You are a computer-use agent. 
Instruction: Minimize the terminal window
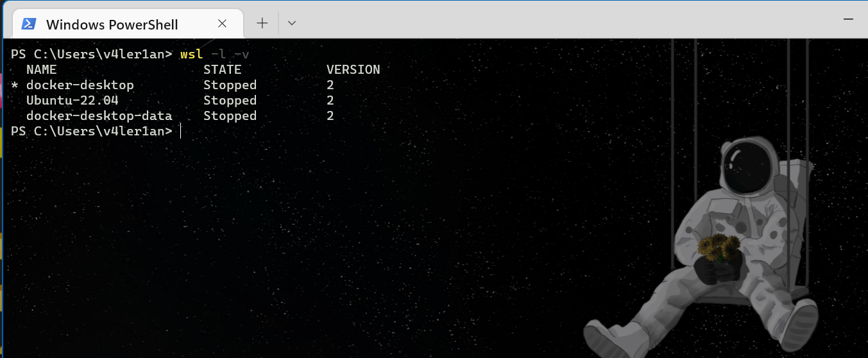click(x=849, y=20)
